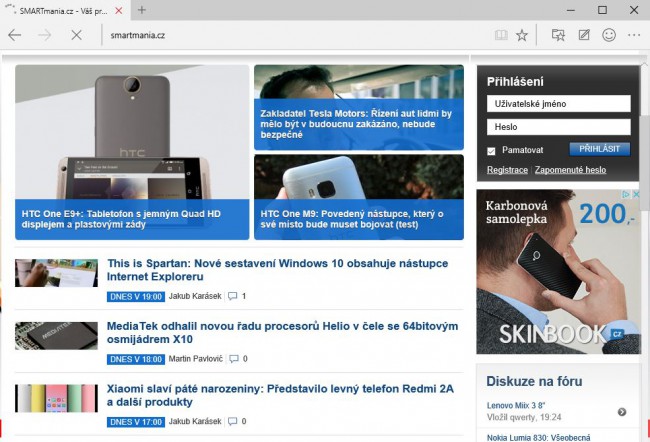Go back with the browser back arrow
This screenshot has height=442, width=650.
(15, 35)
